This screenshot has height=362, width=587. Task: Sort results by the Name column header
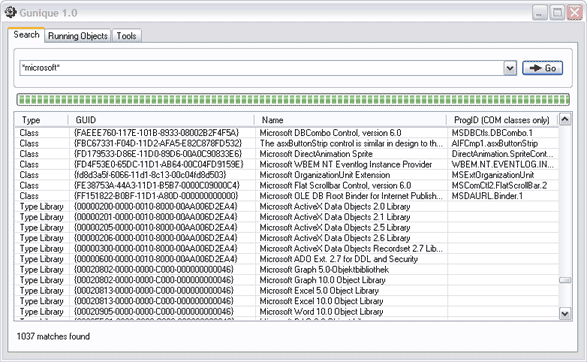[350, 120]
